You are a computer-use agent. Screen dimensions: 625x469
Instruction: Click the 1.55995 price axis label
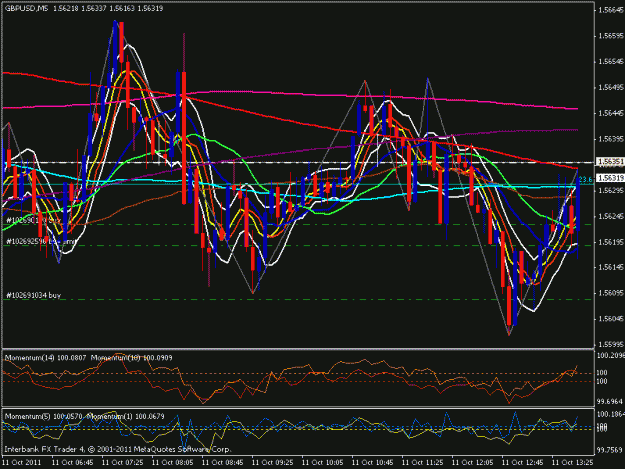pyautogui.click(x=611, y=345)
